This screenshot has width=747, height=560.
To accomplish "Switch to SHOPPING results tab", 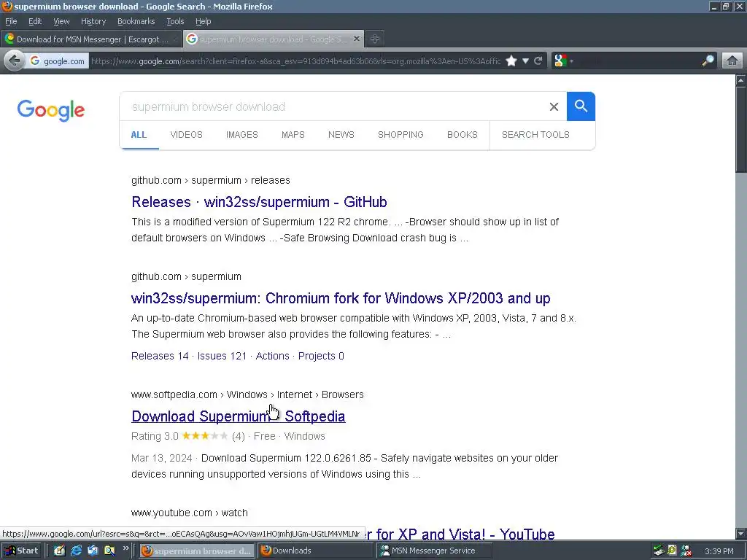I will tap(400, 135).
